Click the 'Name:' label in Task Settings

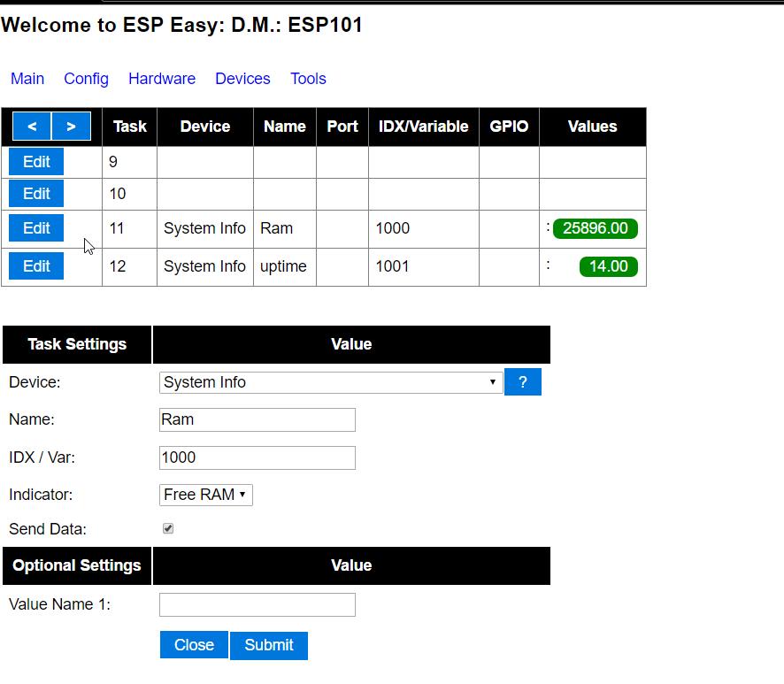coord(32,419)
